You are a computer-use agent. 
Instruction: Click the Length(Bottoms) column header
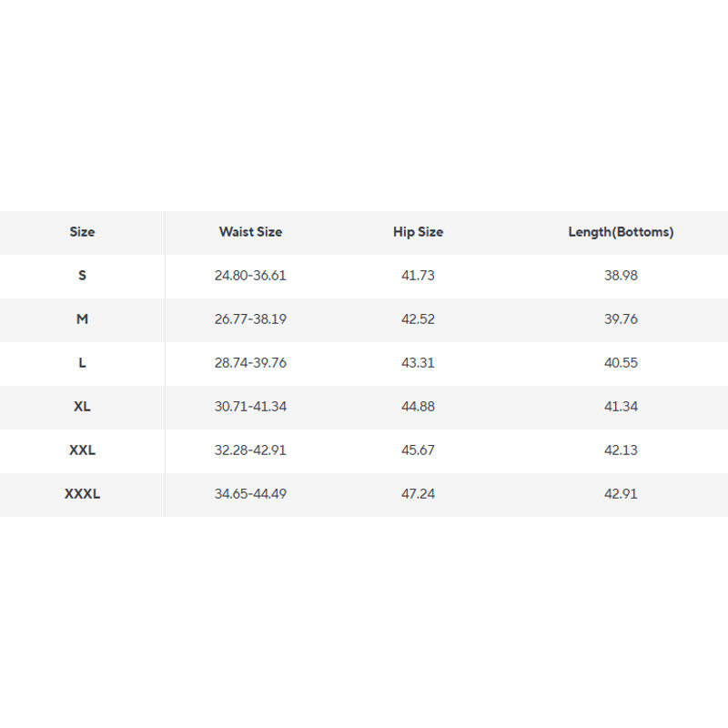tap(621, 232)
